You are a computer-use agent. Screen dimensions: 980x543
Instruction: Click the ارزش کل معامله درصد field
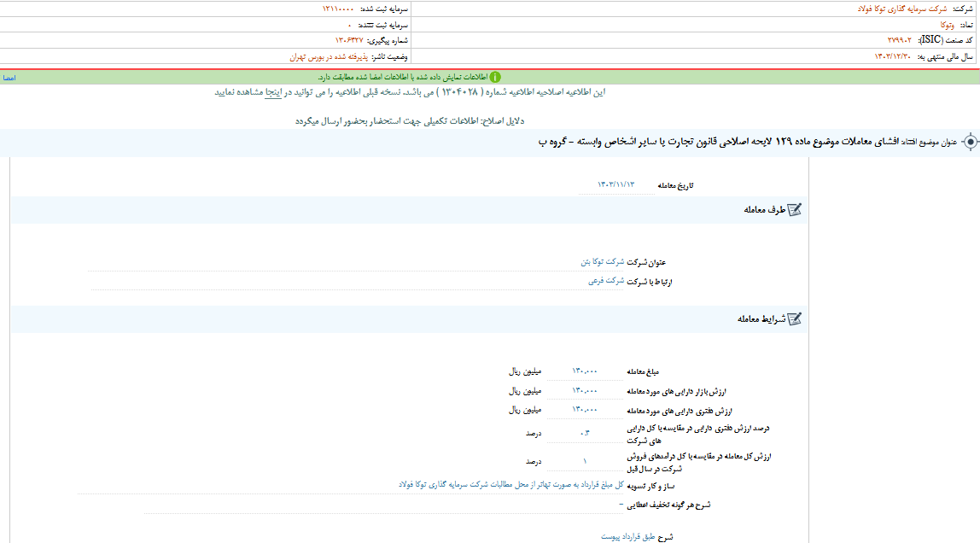click(x=584, y=459)
